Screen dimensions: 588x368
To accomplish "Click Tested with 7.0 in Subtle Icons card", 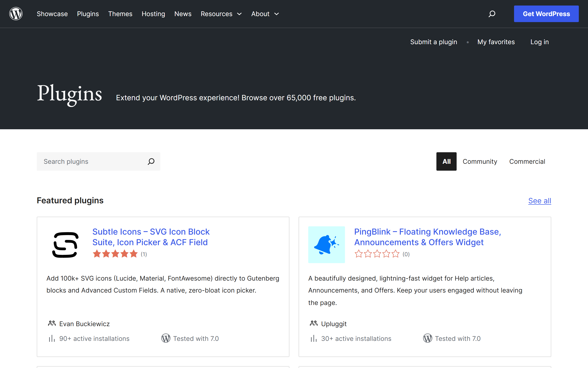I will point(196,339).
